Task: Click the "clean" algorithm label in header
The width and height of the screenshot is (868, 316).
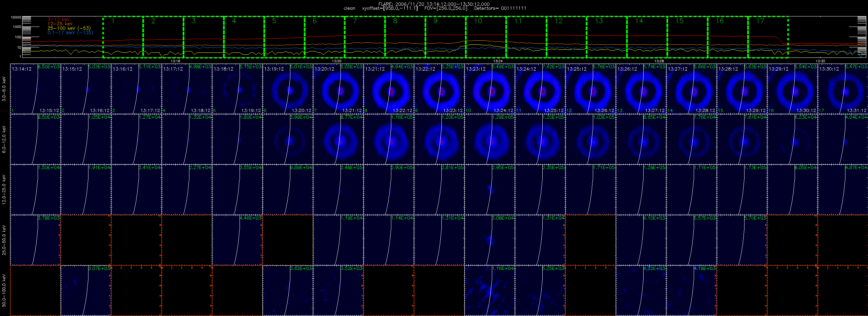Action: point(350,8)
